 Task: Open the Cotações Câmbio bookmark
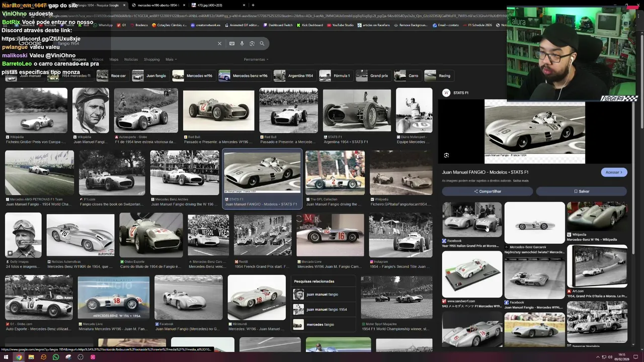tap(170, 25)
